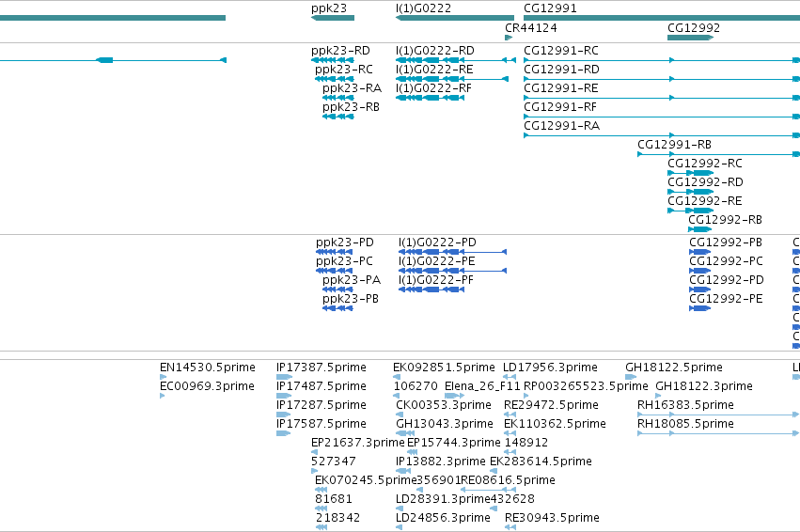
Task: Open the CG12992-RE transcript label
Action: coord(705,201)
